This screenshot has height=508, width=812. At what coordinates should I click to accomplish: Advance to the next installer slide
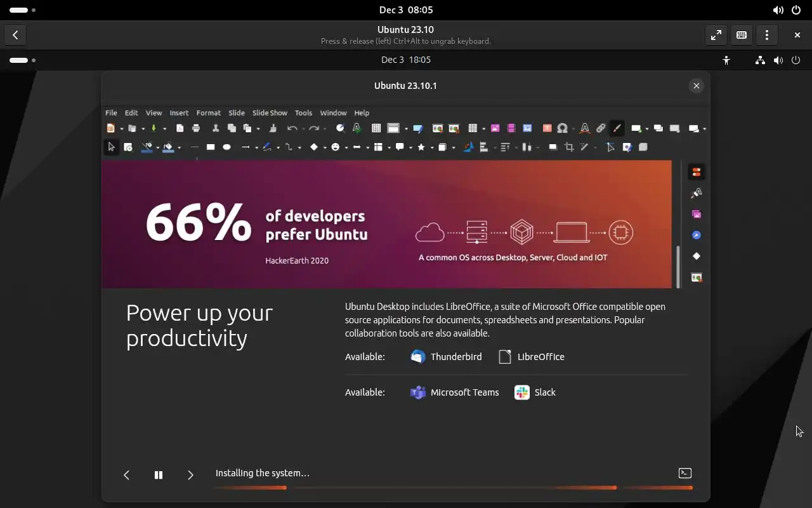tap(190, 475)
